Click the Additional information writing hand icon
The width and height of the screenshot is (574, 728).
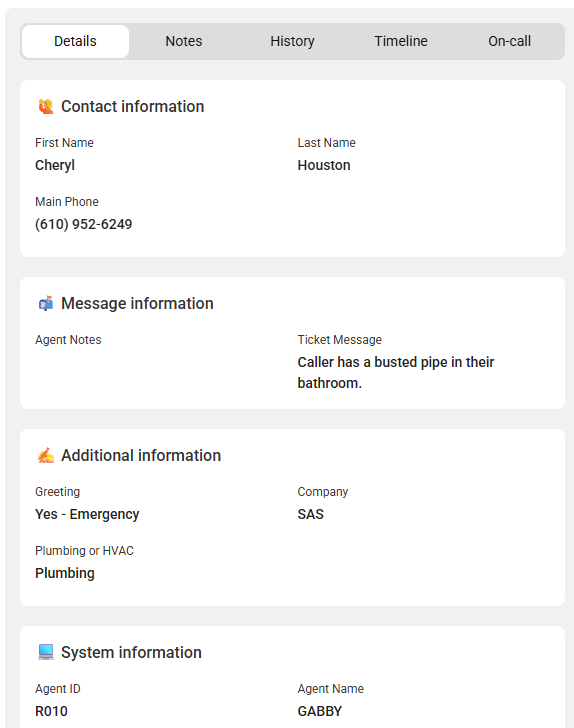pos(46,455)
